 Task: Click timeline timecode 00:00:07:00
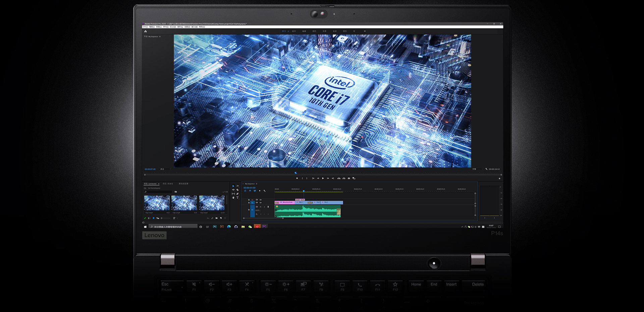(x=250, y=188)
